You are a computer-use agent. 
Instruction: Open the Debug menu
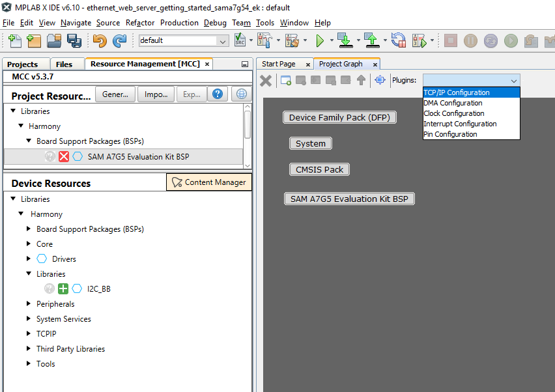pos(215,23)
